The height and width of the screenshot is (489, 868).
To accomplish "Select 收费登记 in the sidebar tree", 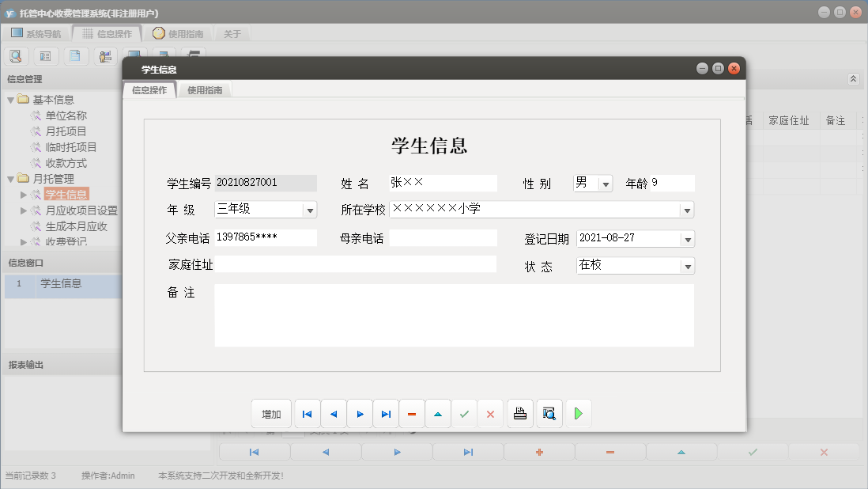I will 67,242.
